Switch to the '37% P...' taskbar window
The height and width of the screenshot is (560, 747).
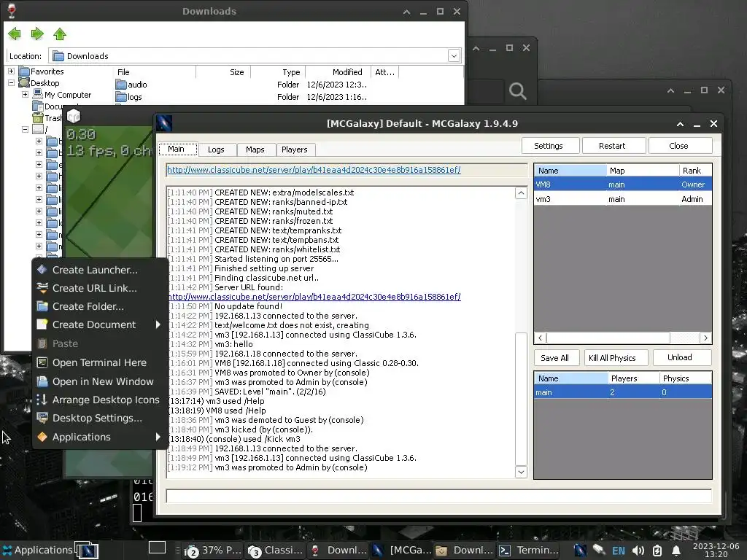tap(214, 551)
